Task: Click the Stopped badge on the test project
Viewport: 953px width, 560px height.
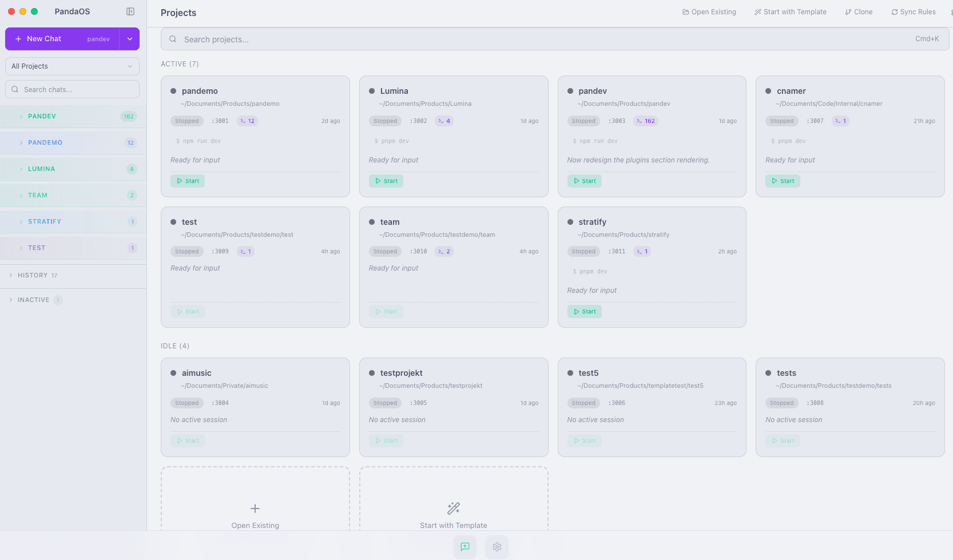Action: click(x=186, y=251)
